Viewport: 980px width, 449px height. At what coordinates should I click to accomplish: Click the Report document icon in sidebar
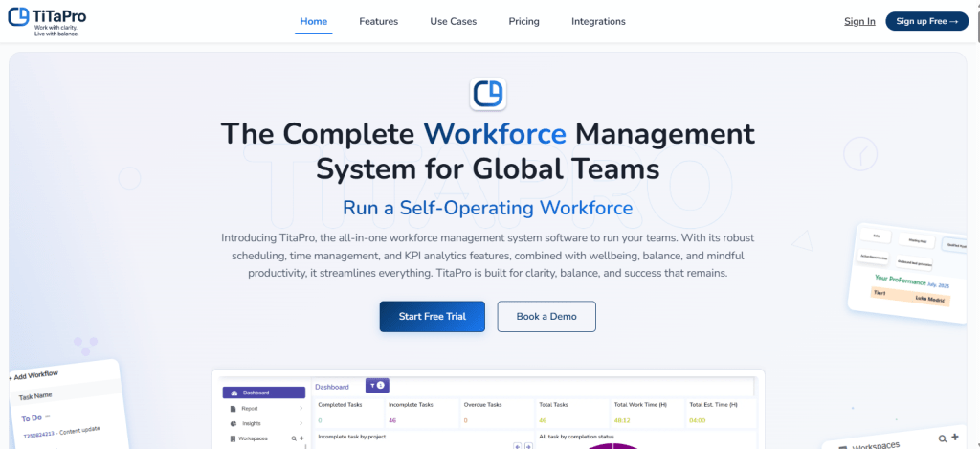tap(233, 408)
